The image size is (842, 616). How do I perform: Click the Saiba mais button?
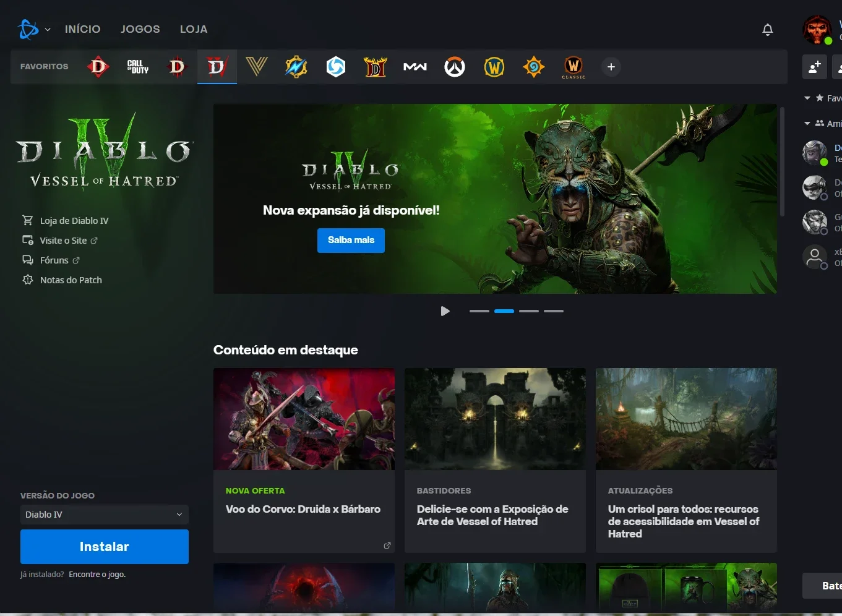(351, 241)
